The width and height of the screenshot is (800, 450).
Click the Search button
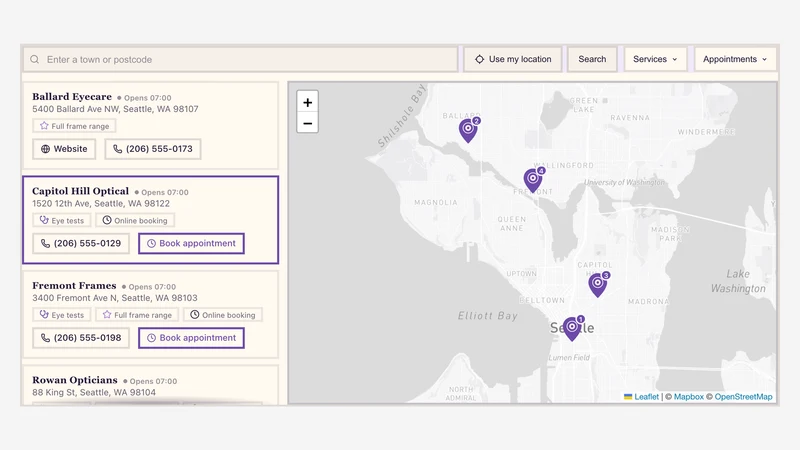pyautogui.click(x=592, y=59)
